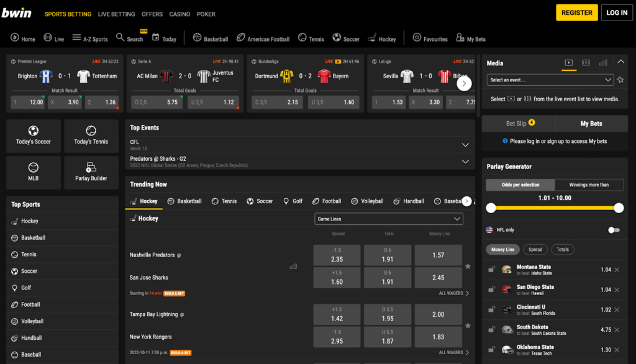Open Poker in top menu

coord(206,14)
